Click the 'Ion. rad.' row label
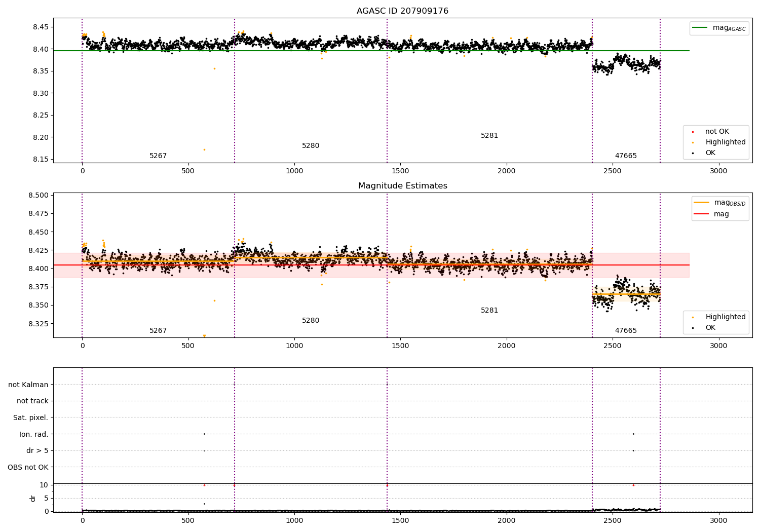Viewport: 760px width, 532px height. 34,434
